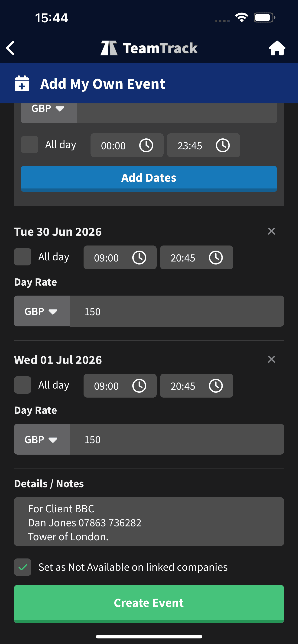Open end time clock for Wed 01 Jul
The width and height of the screenshot is (298, 644).
click(216, 386)
